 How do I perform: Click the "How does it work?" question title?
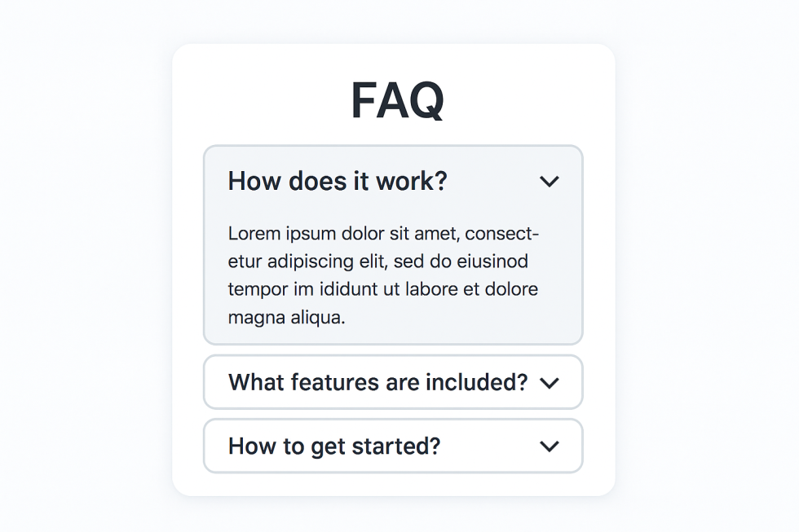[338, 181]
